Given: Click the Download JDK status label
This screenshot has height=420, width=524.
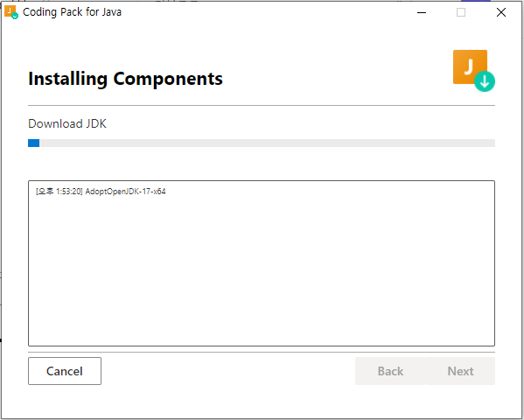Looking at the screenshot, I should click(67, 123).
